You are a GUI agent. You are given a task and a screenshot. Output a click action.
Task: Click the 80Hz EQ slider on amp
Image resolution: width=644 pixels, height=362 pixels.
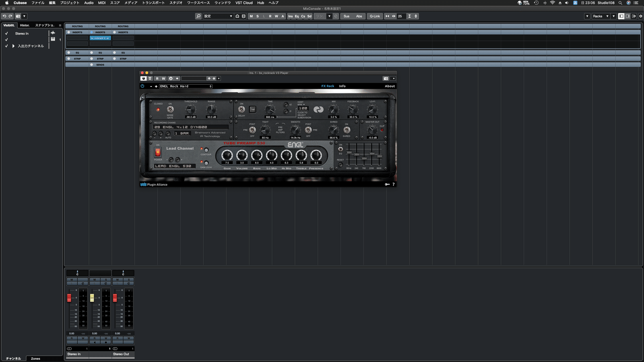[349, 152]
